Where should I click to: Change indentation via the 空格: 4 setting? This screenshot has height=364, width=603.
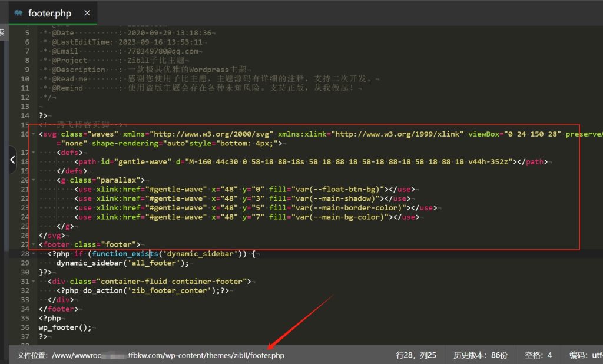pos(538,355)
